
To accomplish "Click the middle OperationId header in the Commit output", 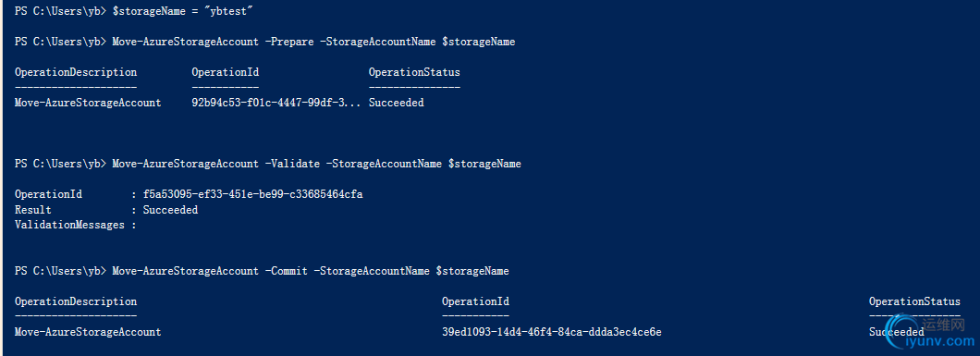I will [x=475, y=301].
